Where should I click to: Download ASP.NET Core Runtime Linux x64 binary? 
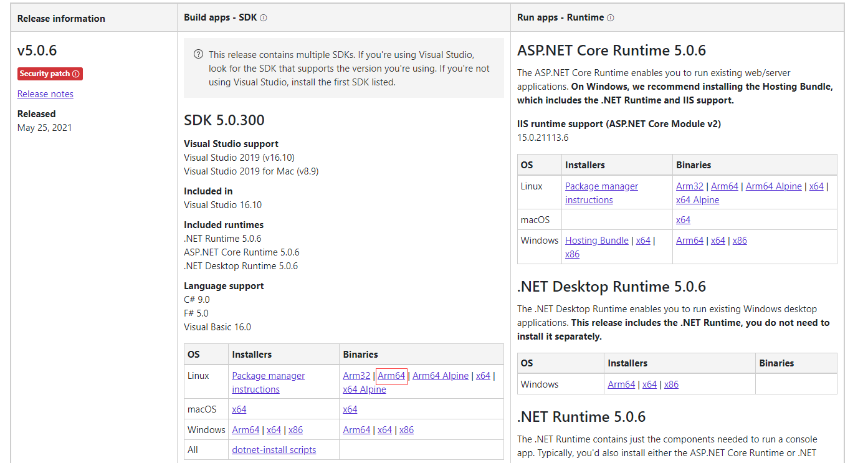(816, 186)
